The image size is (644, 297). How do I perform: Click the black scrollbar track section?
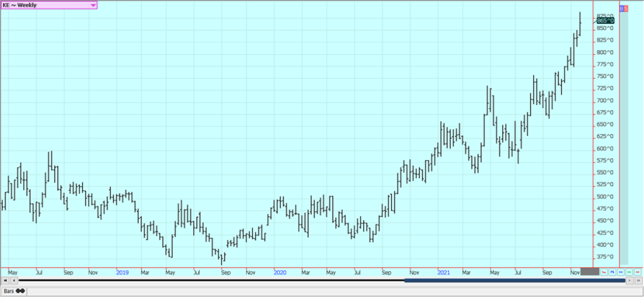pos(211,281)
